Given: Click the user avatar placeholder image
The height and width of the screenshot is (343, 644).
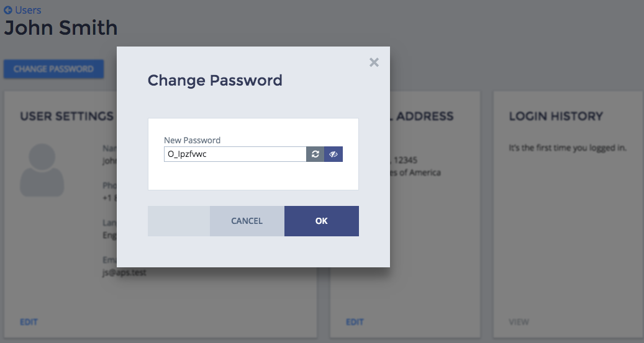Looking at the screenshot, I should coord(42,171).
